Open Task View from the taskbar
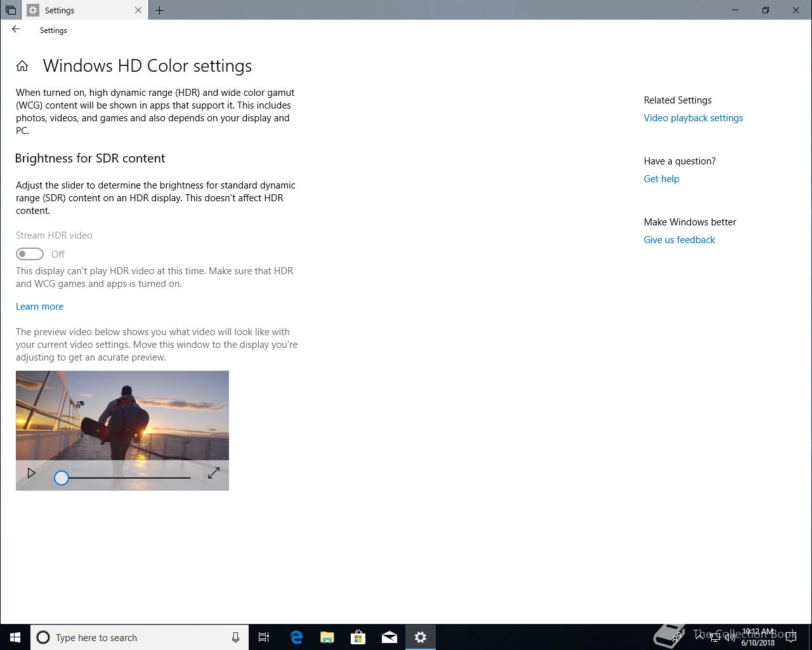Viewport: 812px width, 650px height. 264,637
